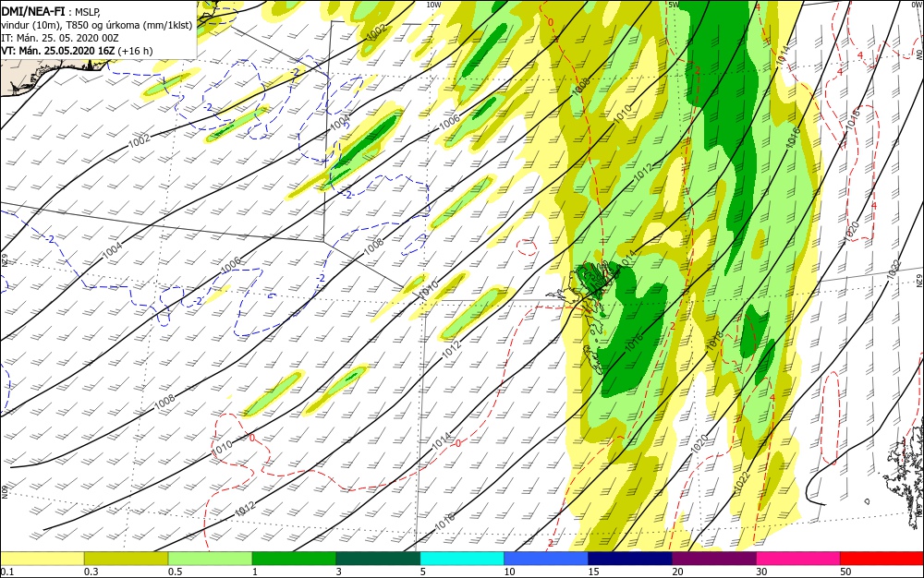
Task: Click the '0.1' legend value label
Action: coord(6,572)
